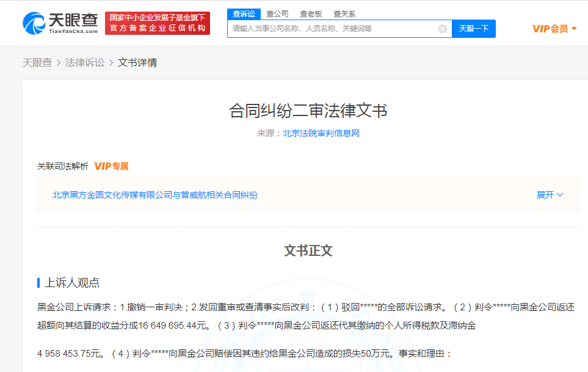Switch to the 查关系 tab
Viewport: 588px width, 372px height.
pos(344,14)
